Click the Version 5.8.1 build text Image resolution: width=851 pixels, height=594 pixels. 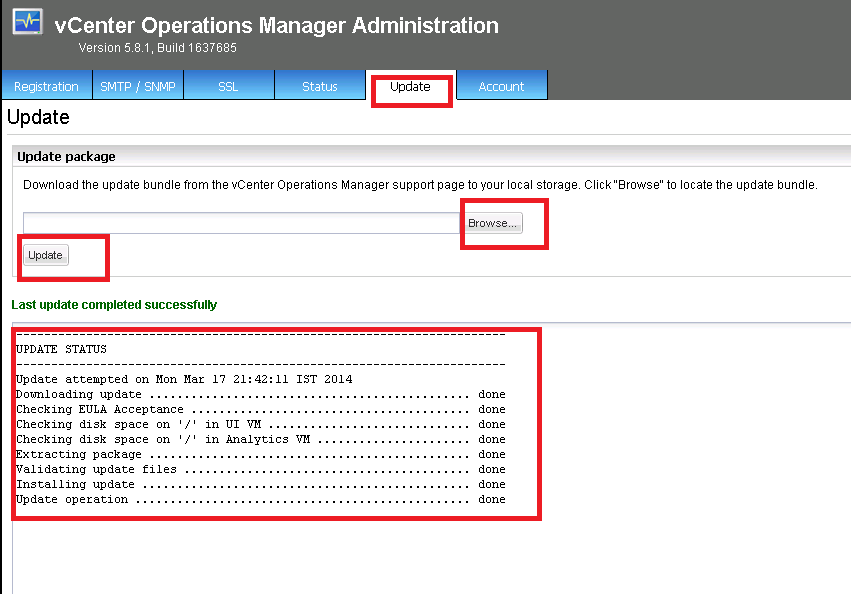[157, 48]
